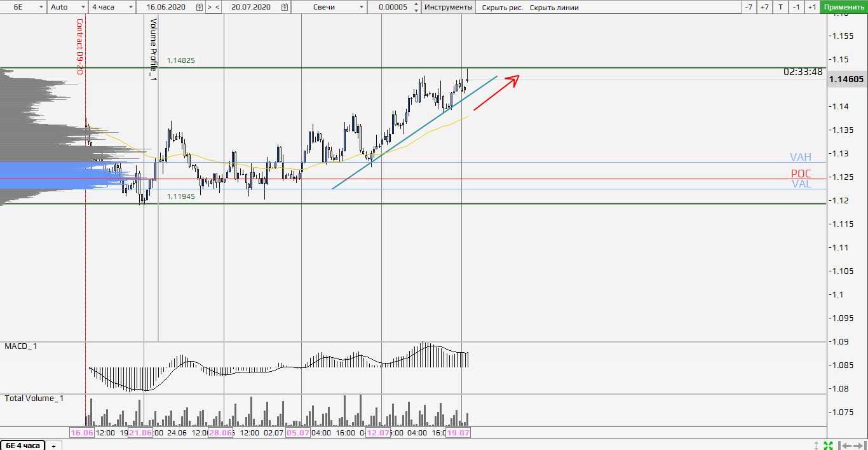Viewport: 868px width, 450px height.
Task: Click the '>' date shift arrow
Action: 210,7
